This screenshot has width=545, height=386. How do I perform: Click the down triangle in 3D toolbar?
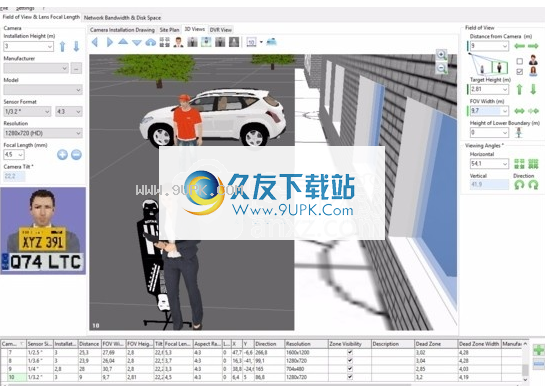(137, 43)
